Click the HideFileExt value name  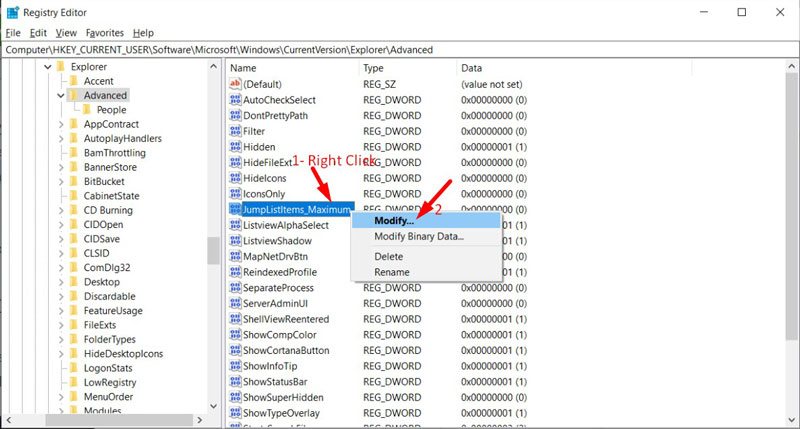pos(267,163)
